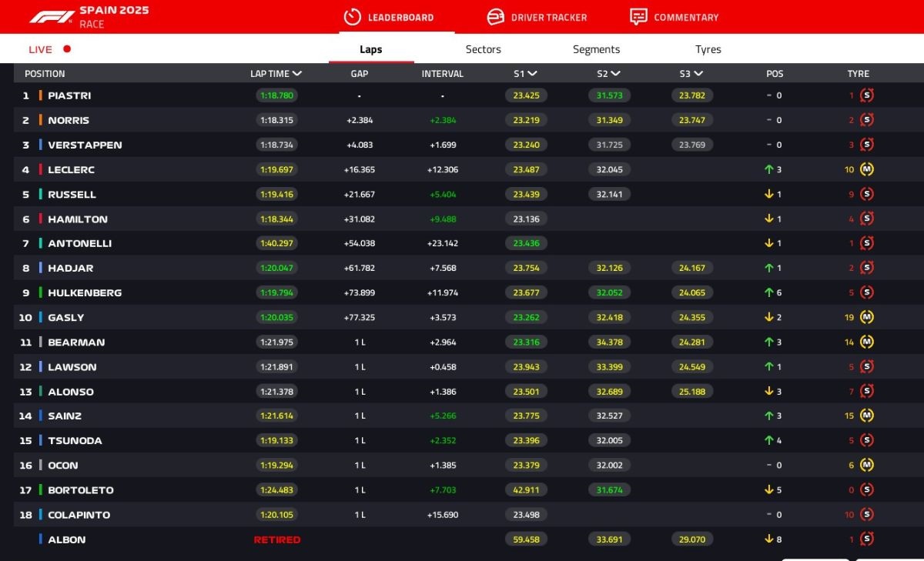Viewport: 924px width, 561px height.
Task: Switch to the Segments tab
Action: tap(596, 49)
